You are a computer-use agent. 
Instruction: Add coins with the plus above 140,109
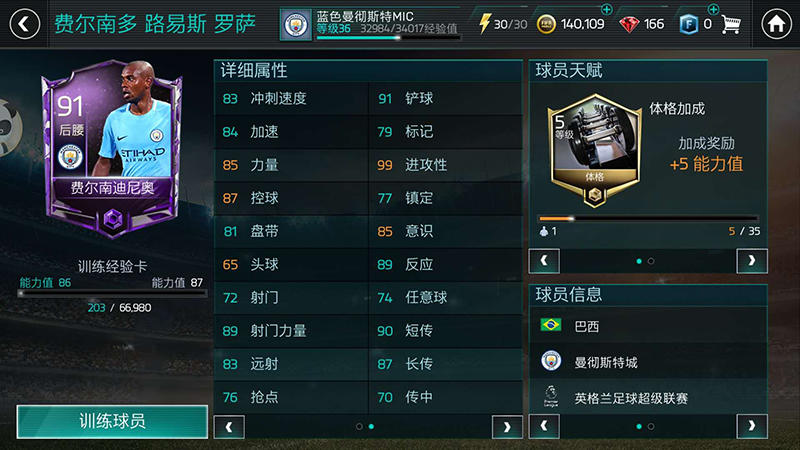pos(606,9)
